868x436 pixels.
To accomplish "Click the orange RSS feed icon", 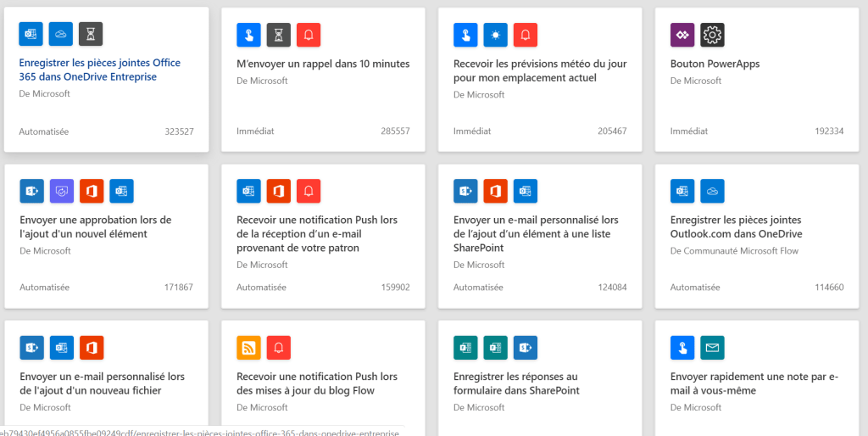I will pos(248,347).
